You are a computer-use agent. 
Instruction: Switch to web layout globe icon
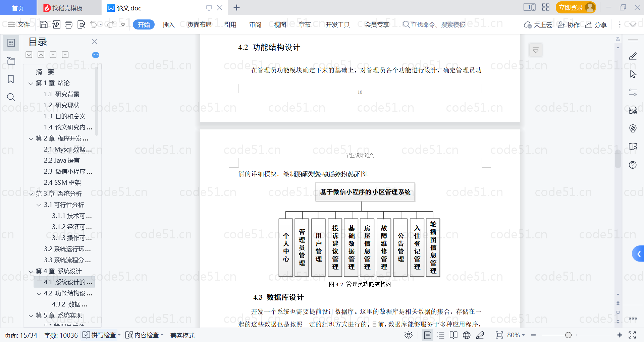tap(467, 335)
